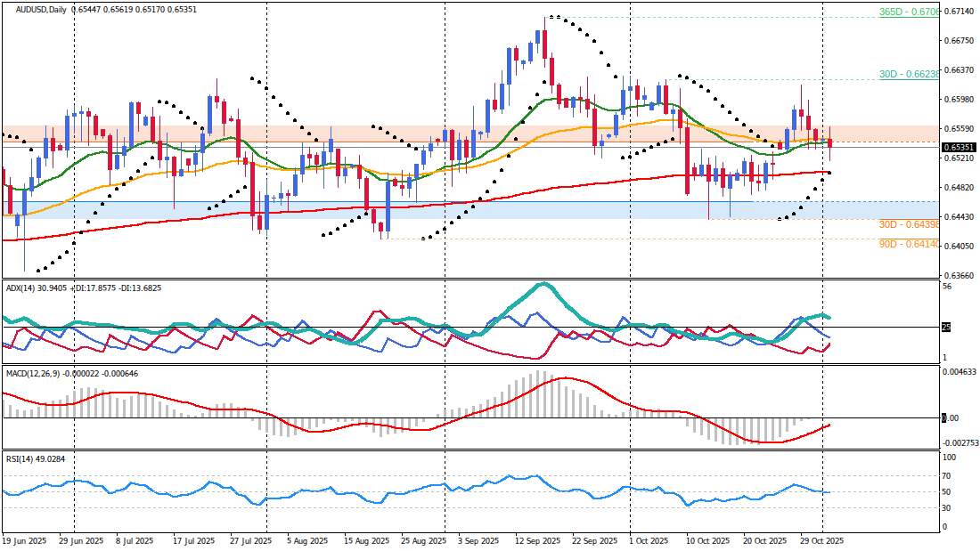Click the 100 value on RSI scale
The height and width of the screenshot is (551, 980).
pos(950,458)
